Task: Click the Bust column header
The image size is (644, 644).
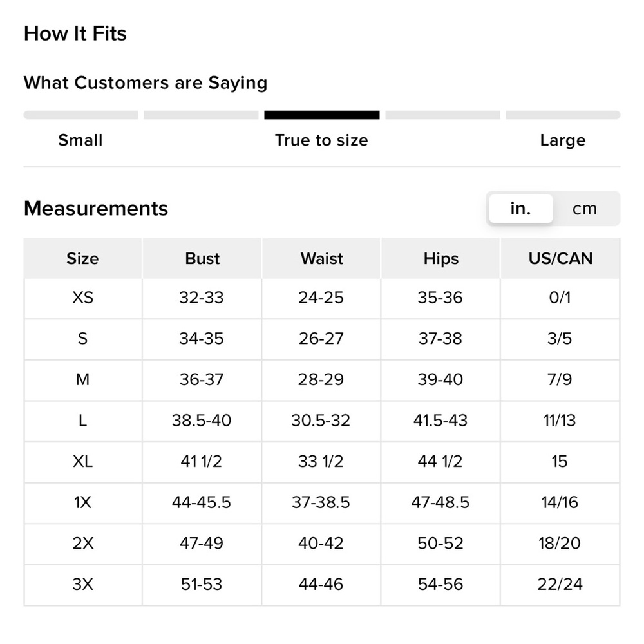Action: point(202,258)
